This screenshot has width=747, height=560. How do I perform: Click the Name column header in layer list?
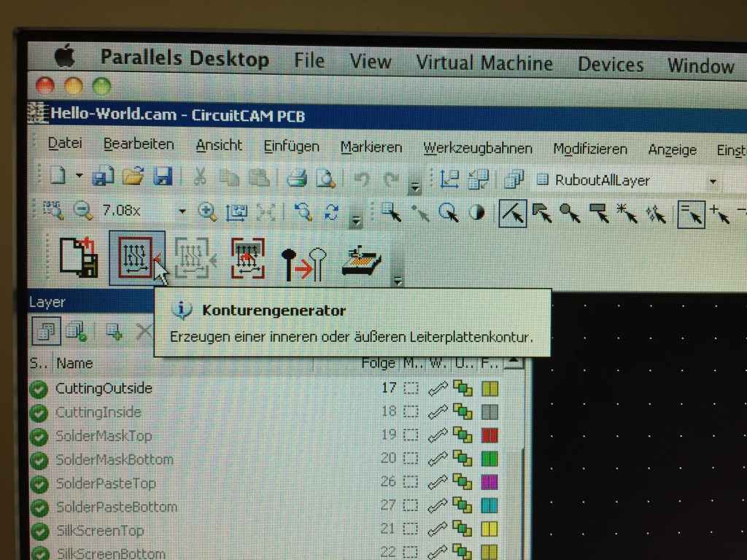74,363
